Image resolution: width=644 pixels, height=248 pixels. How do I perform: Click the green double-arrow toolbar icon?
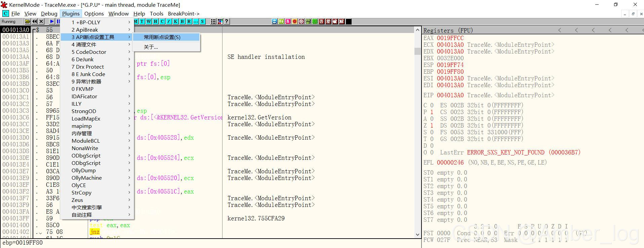[x=281, y=21]
